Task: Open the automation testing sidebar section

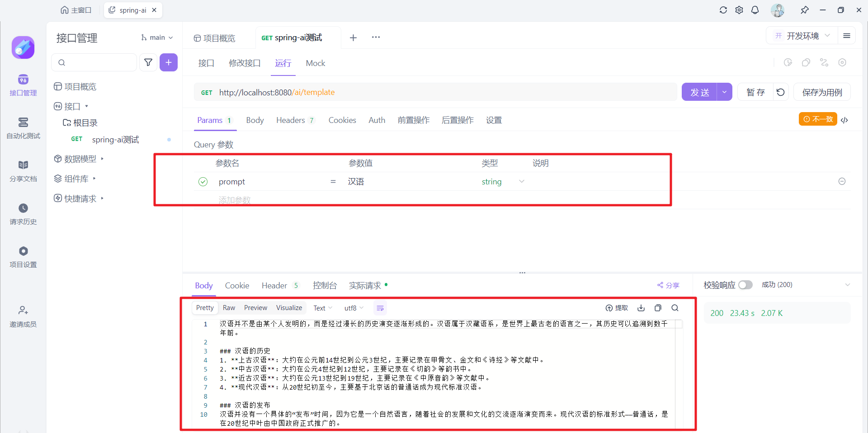Action: 23,128
